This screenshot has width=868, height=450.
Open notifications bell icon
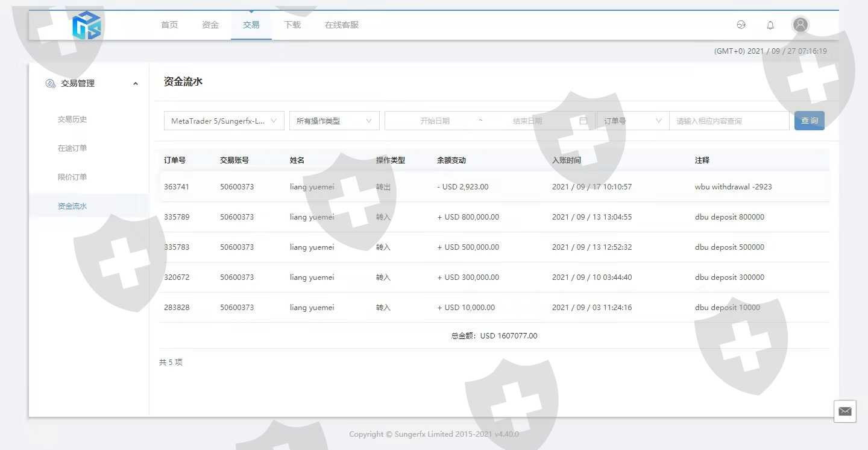(x=770, y=25)
